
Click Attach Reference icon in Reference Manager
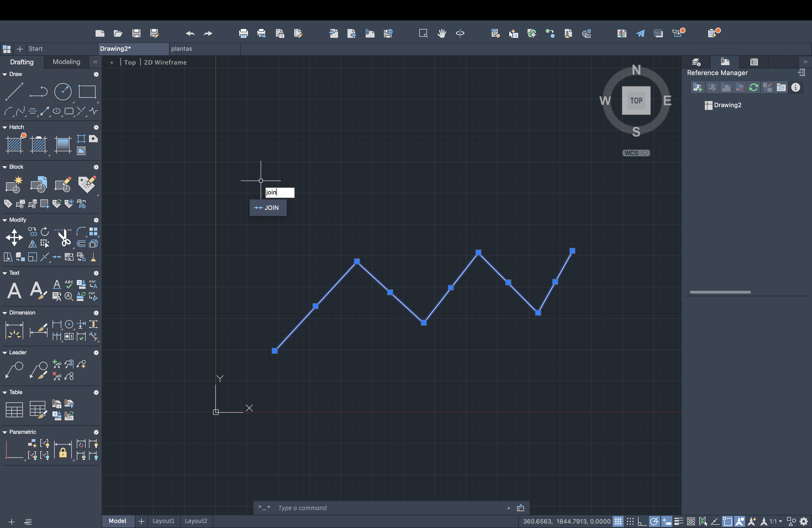click(697, 88)
